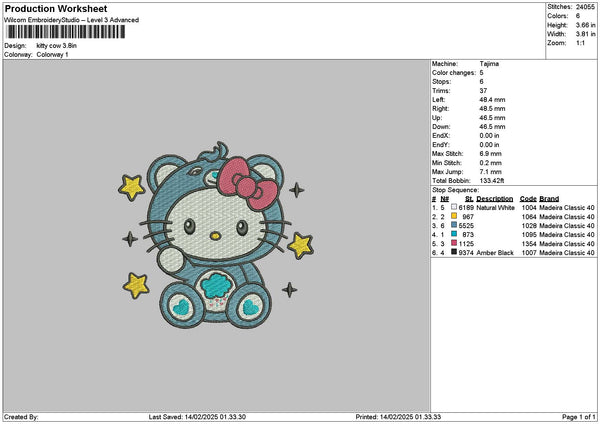Click stitch count 5525 in row 3
Screen dimensions: 600x424
tap(466, 226)
